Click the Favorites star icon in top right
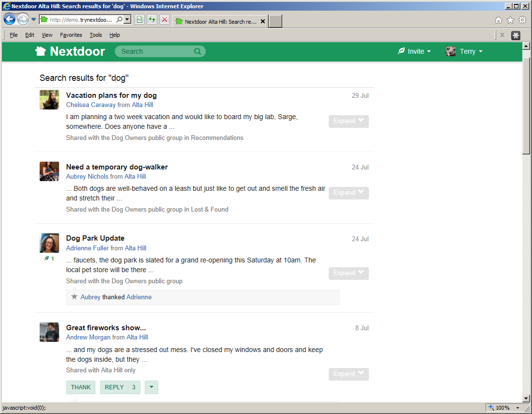The image size is (532, 414). point(510,19)
